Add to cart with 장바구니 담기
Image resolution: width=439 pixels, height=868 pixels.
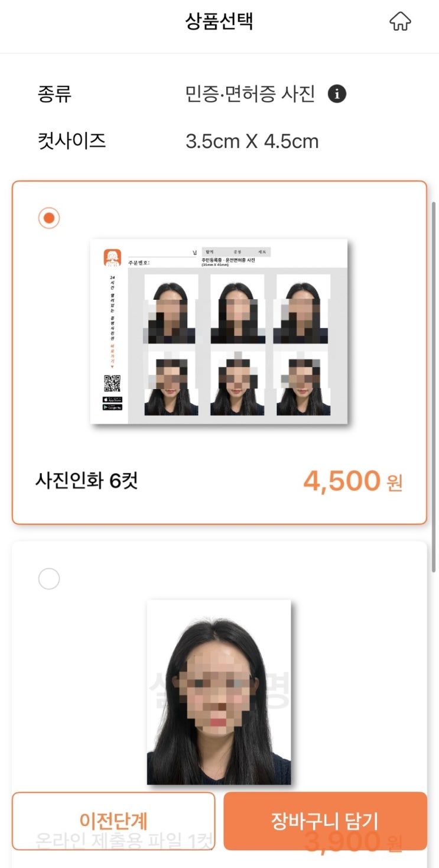(325, 821)
